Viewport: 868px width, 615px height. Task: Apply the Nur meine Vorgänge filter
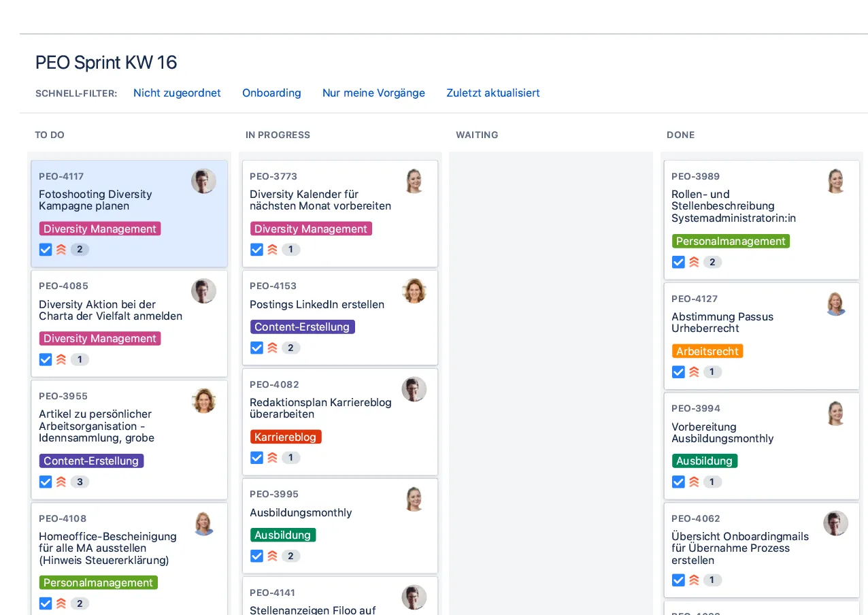(x=373, y=93)
